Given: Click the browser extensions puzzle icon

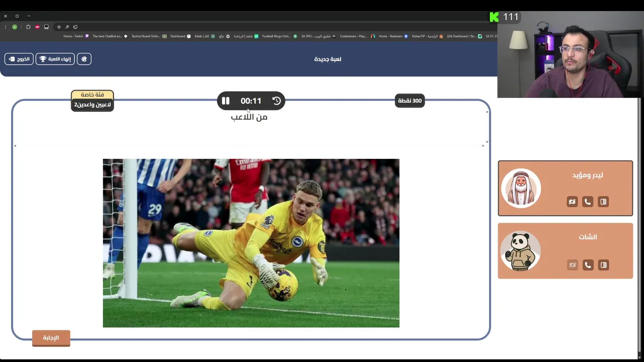Looking at the screenshot, I should 28,27.
